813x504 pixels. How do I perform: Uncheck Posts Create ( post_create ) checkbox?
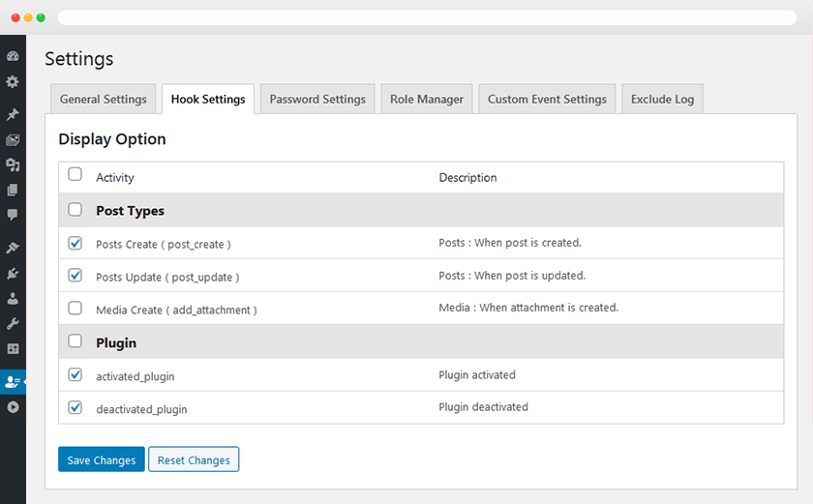pos(75,243)
